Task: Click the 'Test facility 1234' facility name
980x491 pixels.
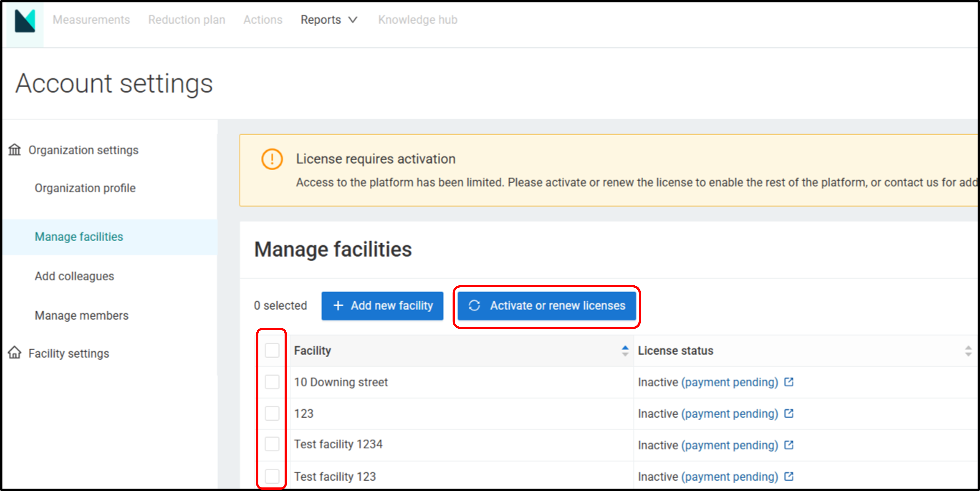Action: coord(338,444)
